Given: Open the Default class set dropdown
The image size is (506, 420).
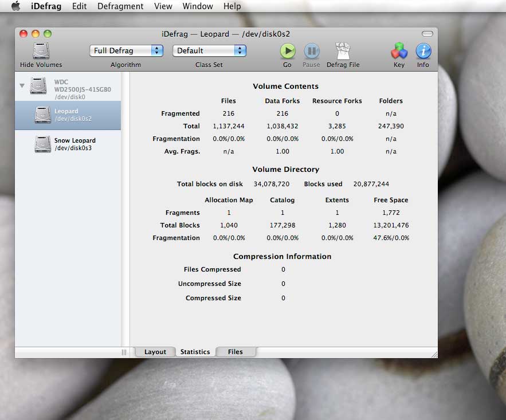Looking at the screenshot, I should [x=209, y=50].
